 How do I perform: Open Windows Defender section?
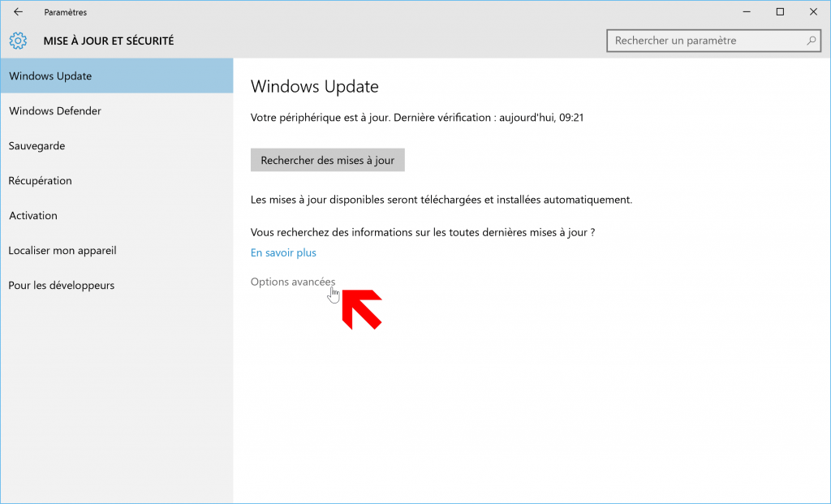click(117, 110)
